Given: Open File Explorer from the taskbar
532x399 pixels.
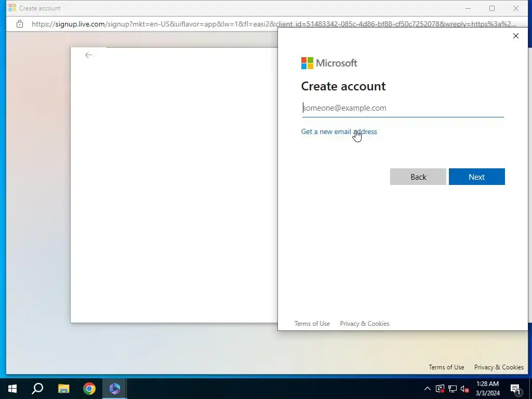Looking at the screenshot, I should [x=63, y=389].
